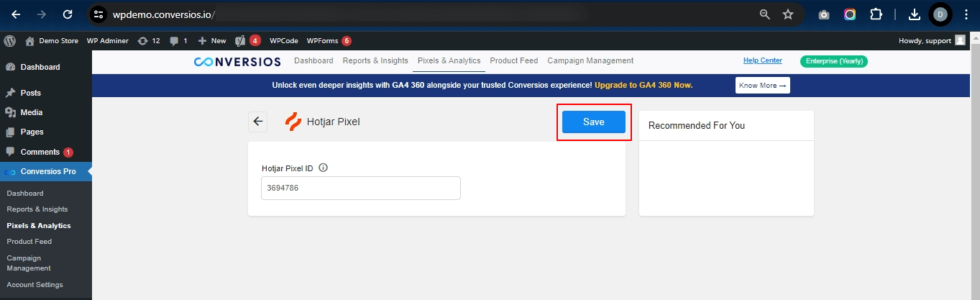
Task: Reload the page
Action: coord(68,14)
